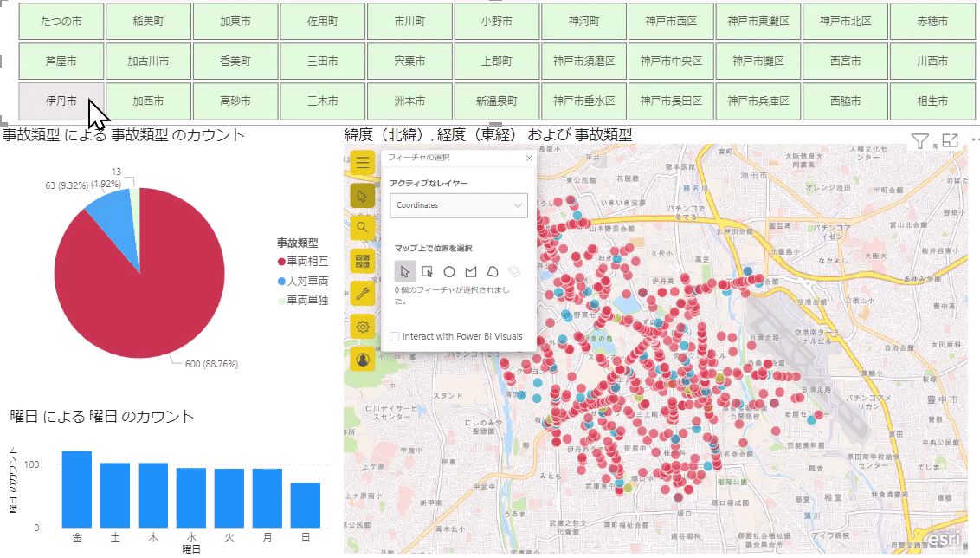
Task: Select the 神河町 slicer button
Action: (584, 22)
